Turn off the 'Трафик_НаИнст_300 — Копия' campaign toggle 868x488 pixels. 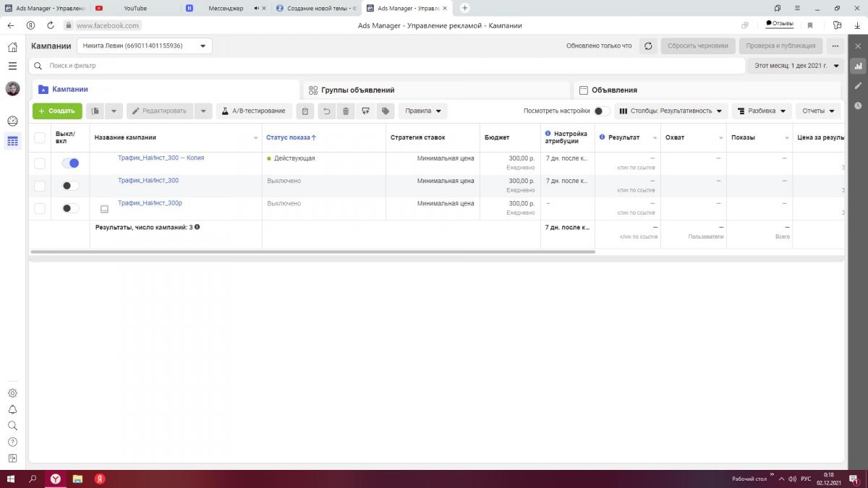(70, 163)
